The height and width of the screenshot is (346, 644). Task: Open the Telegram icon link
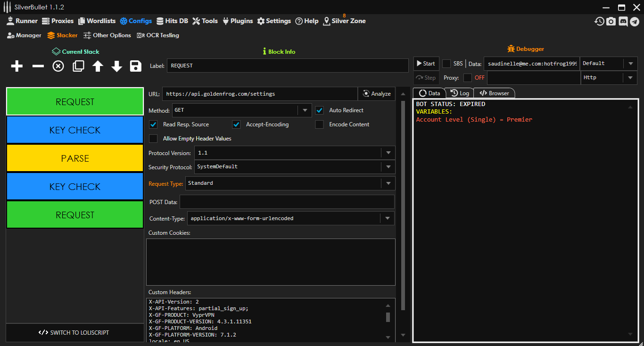635,21
